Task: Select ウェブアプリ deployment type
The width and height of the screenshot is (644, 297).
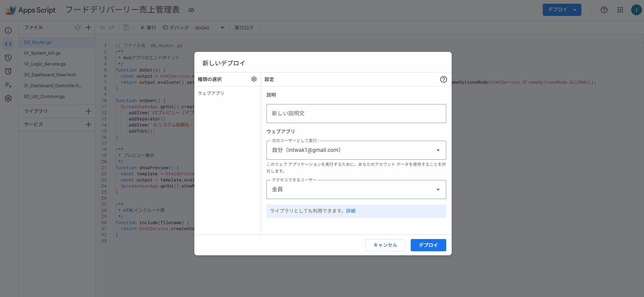Action: pos(211,93)
